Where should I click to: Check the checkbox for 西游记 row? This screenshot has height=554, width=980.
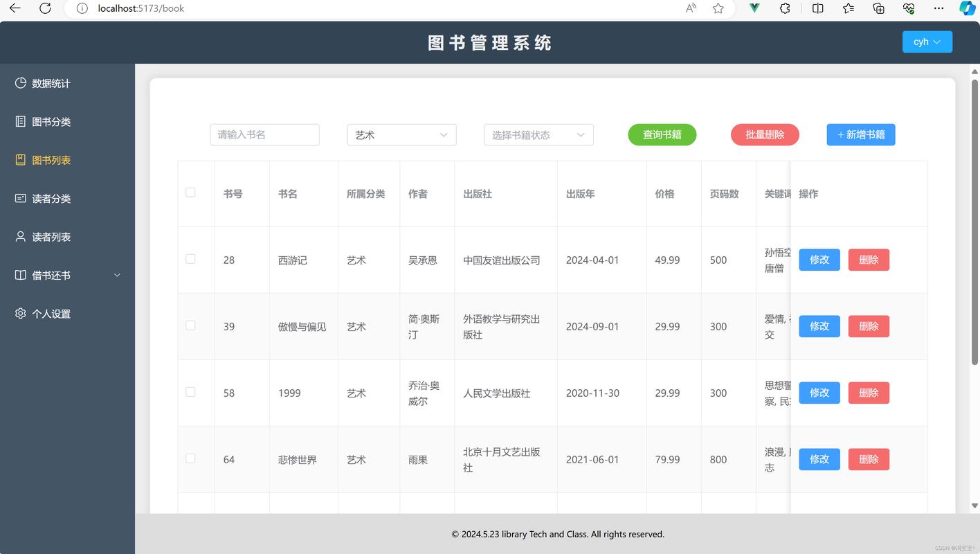tap(190, 260)
